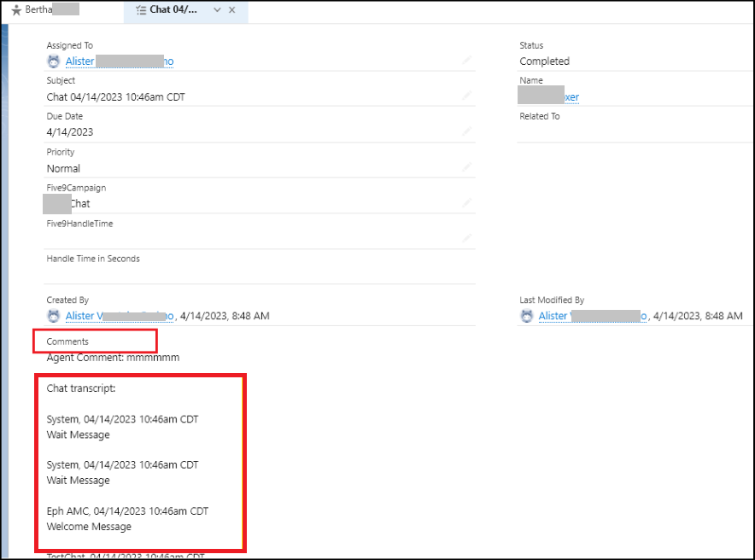Click the Agent Comment: mmmmmm text
The width and height of the screenshot is (755, 560).
(113, 358)
